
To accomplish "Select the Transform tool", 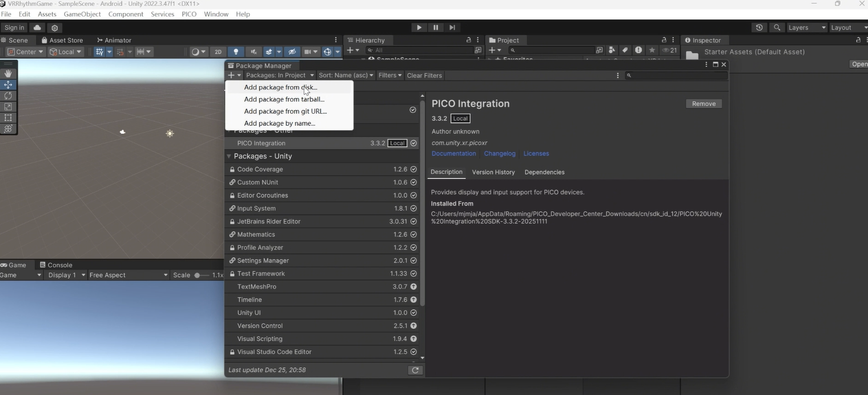I will (8, 129).
